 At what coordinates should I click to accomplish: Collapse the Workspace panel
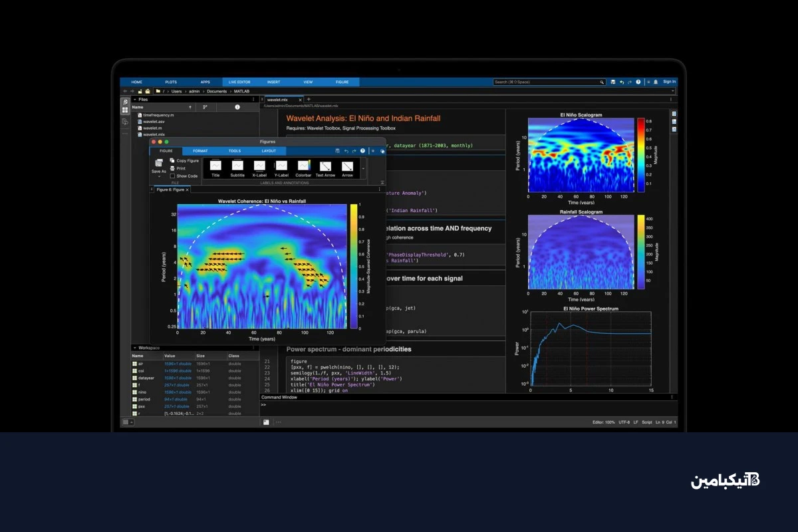[x=135, y=348]
